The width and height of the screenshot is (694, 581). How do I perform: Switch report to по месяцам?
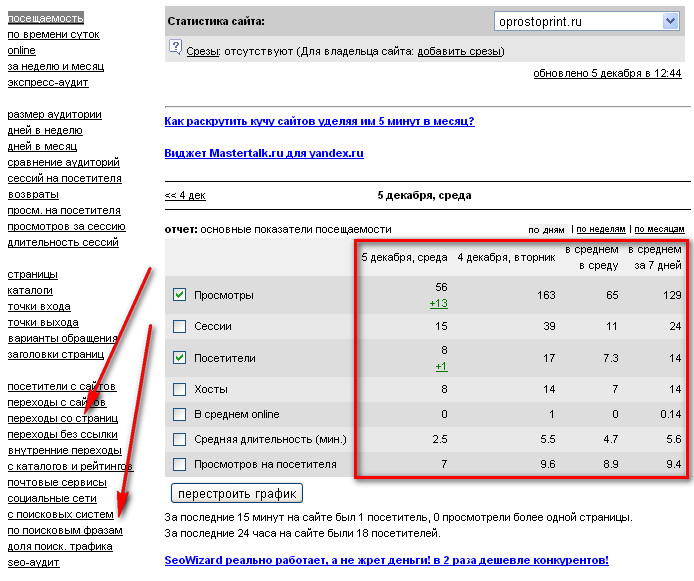coord(659,229)
